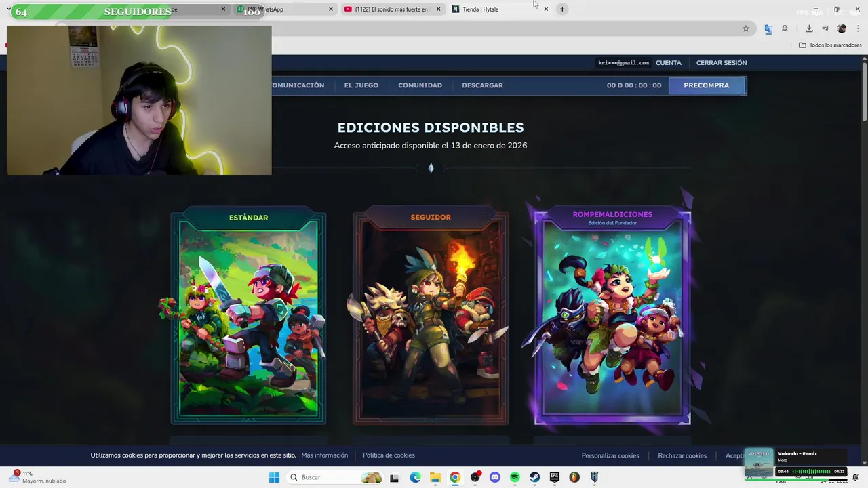Viewport: 868px width, 488px height.
Task: Click the taskbar Buscar search box
Action: click(335, 477)
